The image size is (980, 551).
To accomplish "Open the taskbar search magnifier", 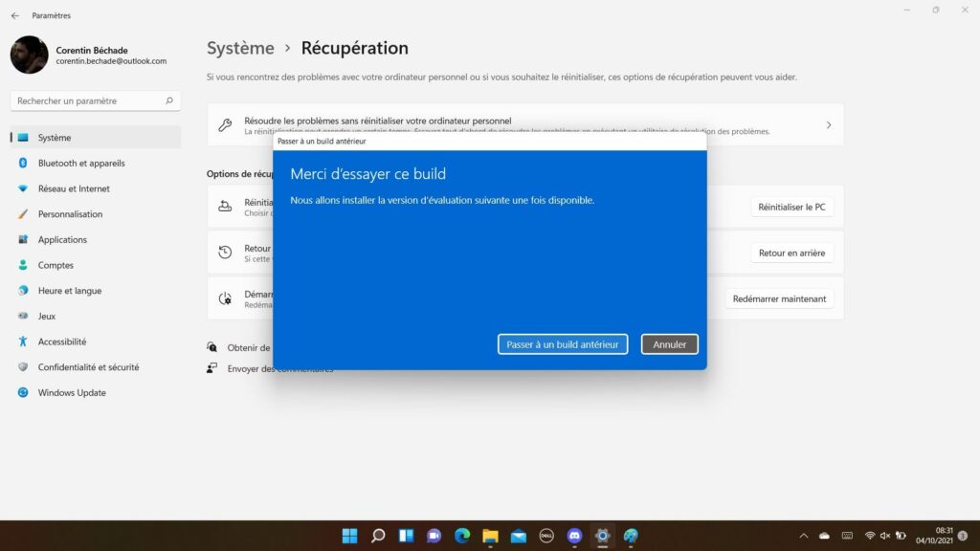I will (378, 536).
